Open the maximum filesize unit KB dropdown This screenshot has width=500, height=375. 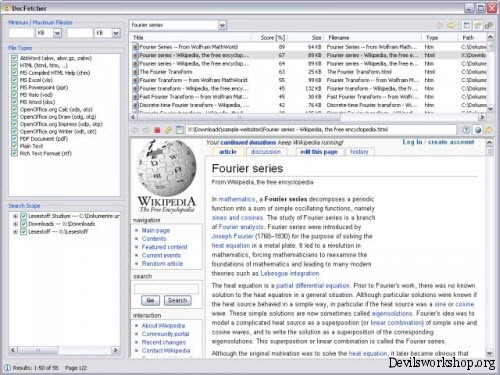coord(116,33)
